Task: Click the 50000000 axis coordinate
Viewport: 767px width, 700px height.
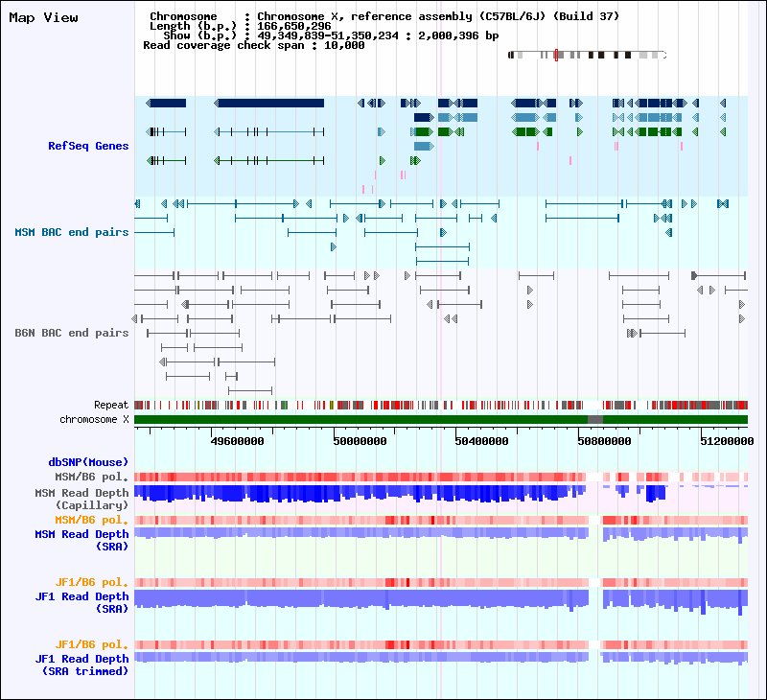Action: tap(360, 441)
